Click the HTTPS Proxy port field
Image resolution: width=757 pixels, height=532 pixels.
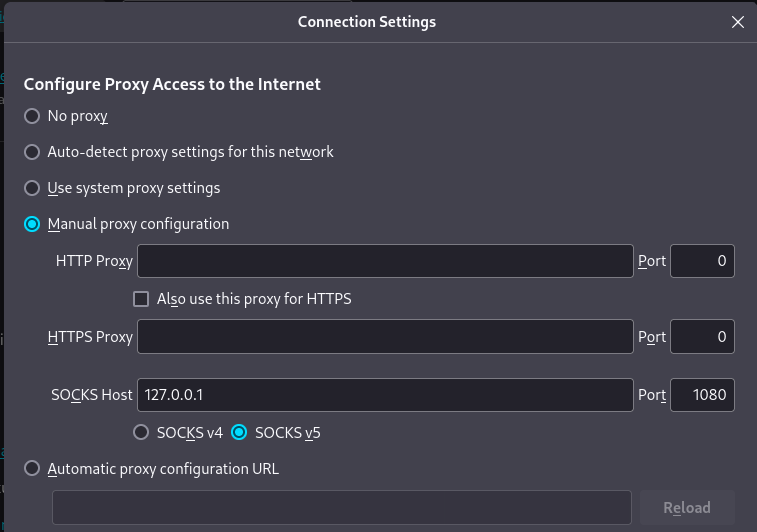pos(702,337)
